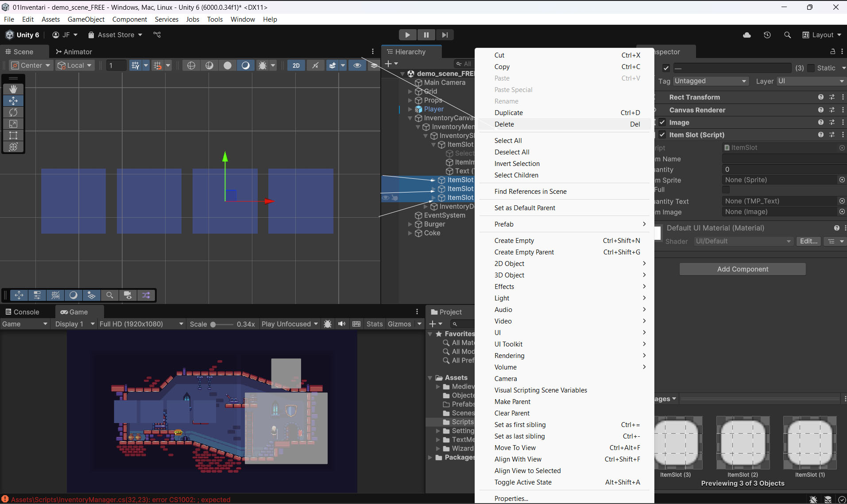Open the GameObject menu
The height and width of the screenshot is (504, 847).
point(86,19)
